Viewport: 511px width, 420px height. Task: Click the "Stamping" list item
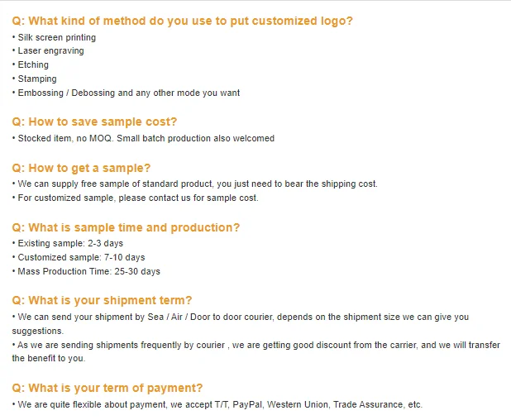pos(37,79)
